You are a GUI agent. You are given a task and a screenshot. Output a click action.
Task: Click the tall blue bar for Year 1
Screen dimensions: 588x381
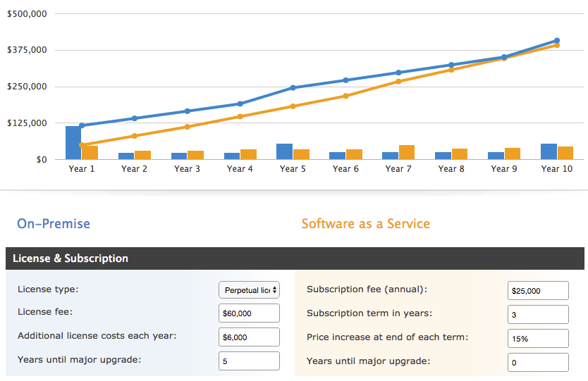[x=73, y=142]
